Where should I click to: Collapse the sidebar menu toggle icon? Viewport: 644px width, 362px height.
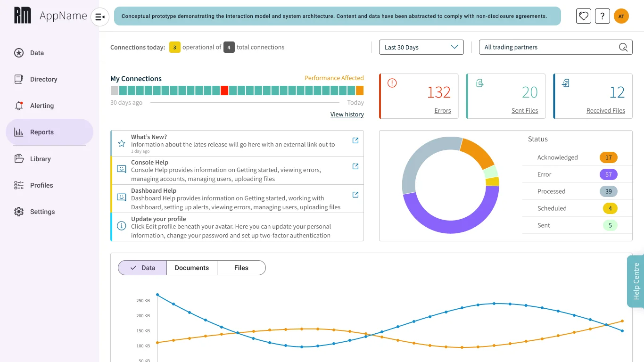coord(100,17)
